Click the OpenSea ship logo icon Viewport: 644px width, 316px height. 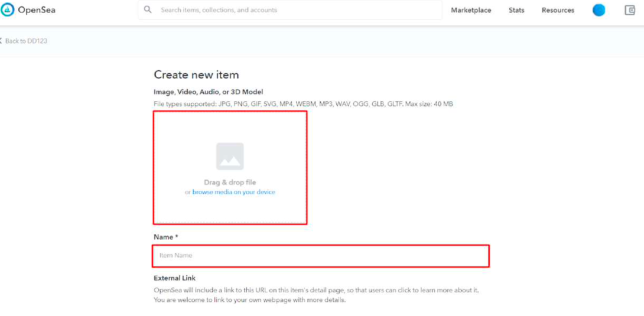(7, 10)
